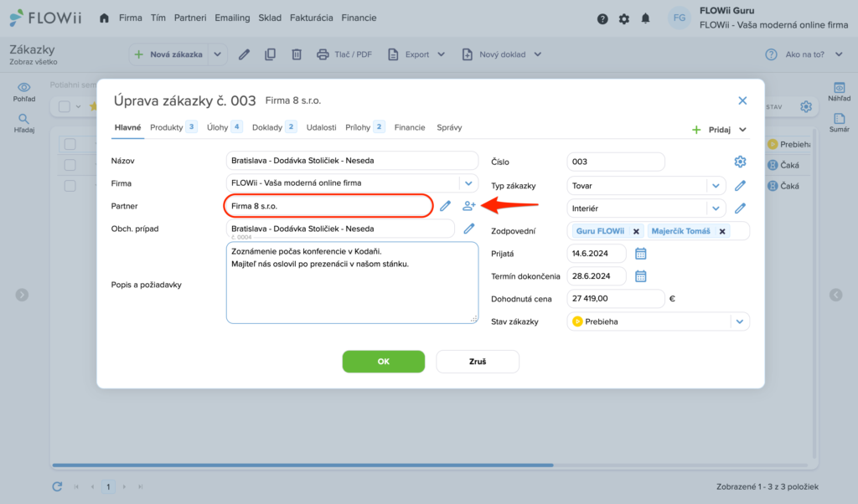Click the pencil edit icon in toolbar
Screen dimensions: 858x504
click(244, 54)
